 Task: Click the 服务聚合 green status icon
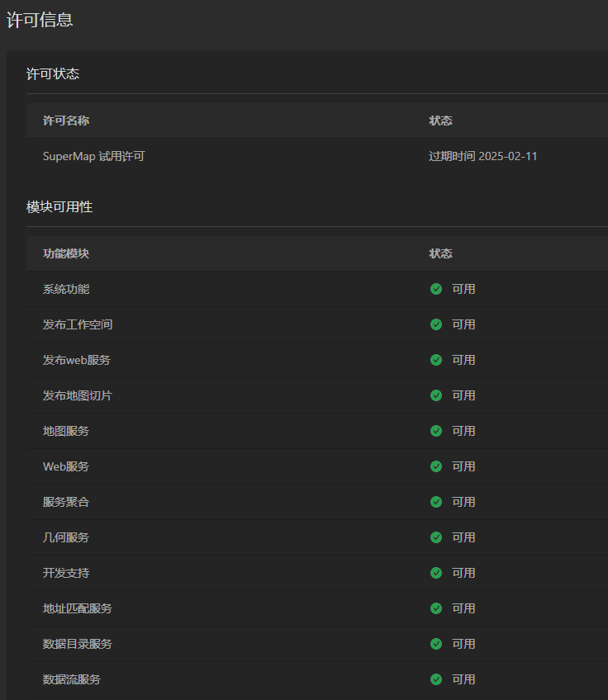point(436,502)
